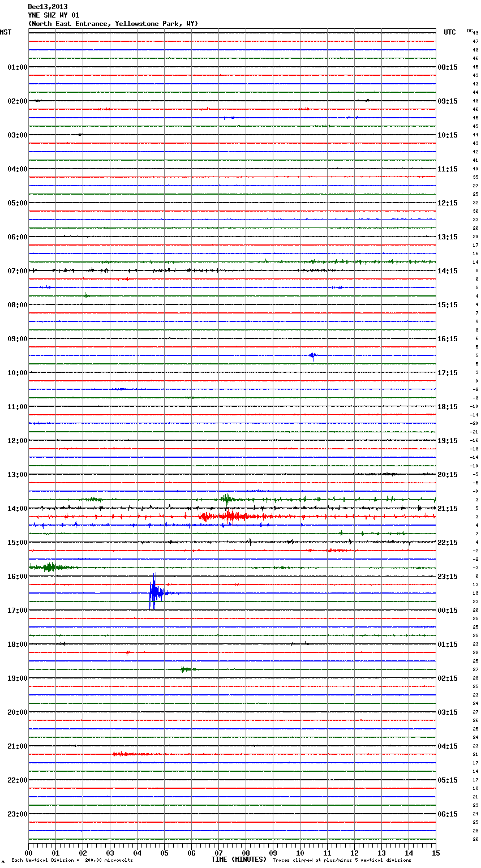
Task: Click the bottom axis minute label '03'
Action: (x=110, y=853)
